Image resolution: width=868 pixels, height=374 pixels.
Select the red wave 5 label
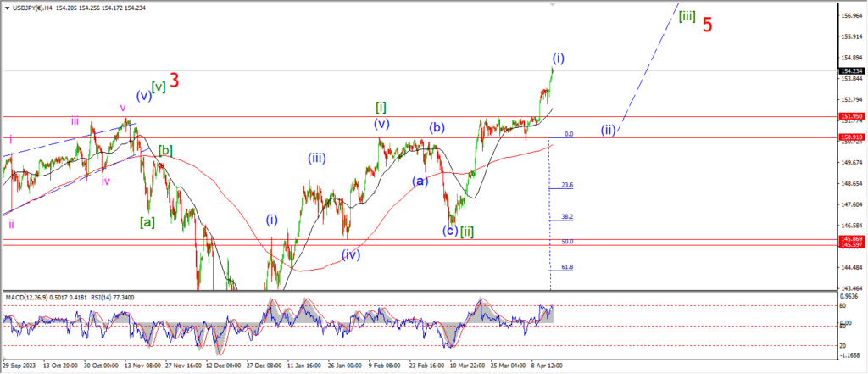coord(707,25)
